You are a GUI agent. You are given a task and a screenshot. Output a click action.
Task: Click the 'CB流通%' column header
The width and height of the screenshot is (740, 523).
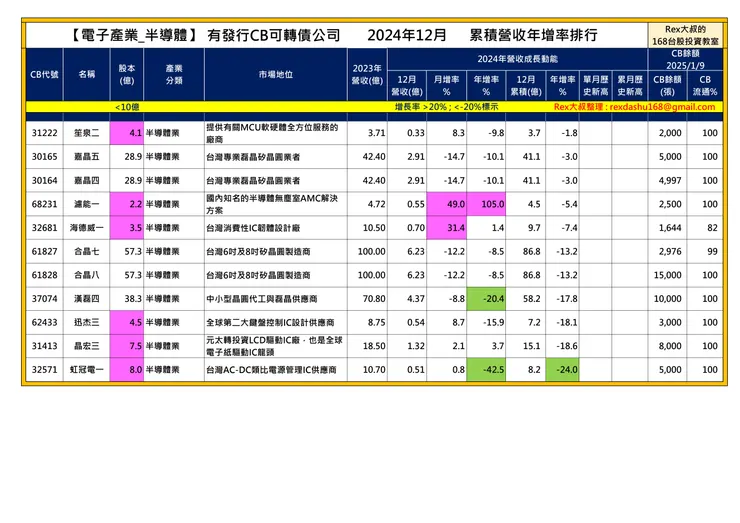705,85
